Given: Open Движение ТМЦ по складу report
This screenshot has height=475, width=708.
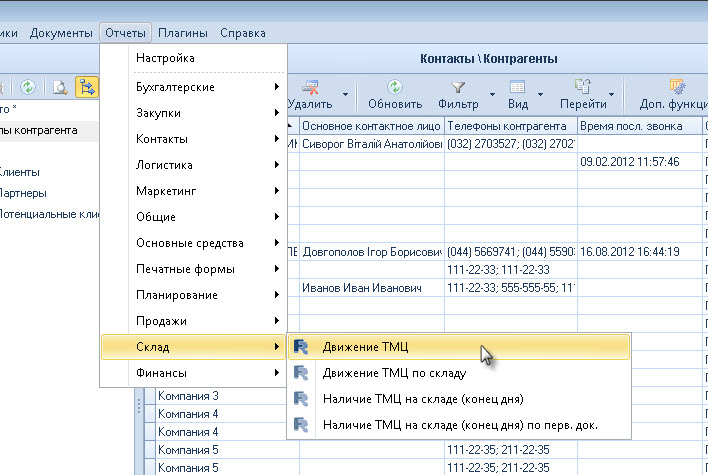Looking at the screenshot, I should coord(459,373).
